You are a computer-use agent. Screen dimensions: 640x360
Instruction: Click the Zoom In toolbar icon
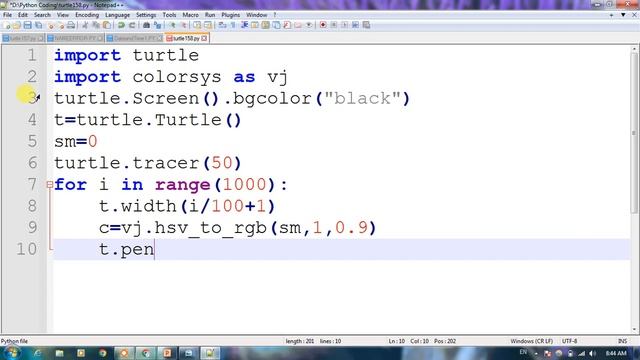click(173, 25)
